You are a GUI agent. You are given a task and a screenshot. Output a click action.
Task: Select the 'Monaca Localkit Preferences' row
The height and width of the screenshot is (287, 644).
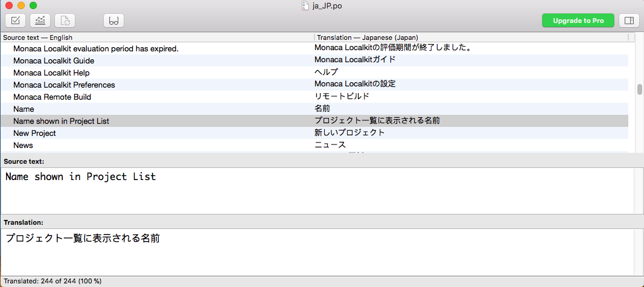pos(314,85)
